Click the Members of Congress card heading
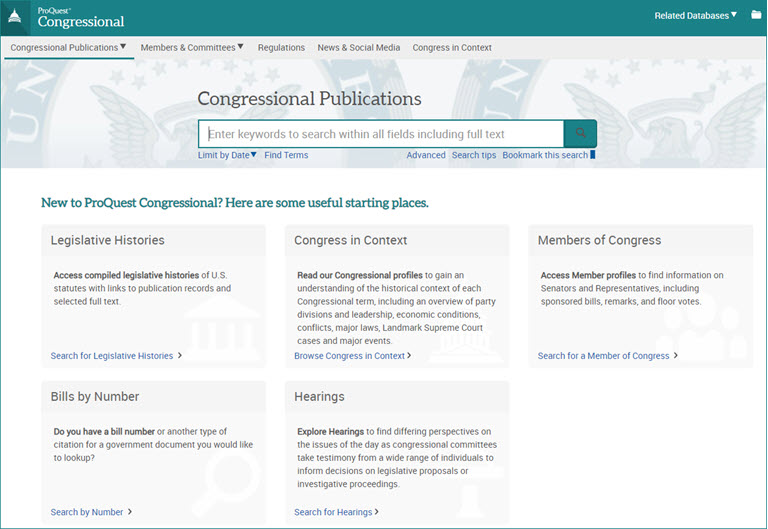The height and width of the screenshot is (529, 768). (x=599, y=240)
